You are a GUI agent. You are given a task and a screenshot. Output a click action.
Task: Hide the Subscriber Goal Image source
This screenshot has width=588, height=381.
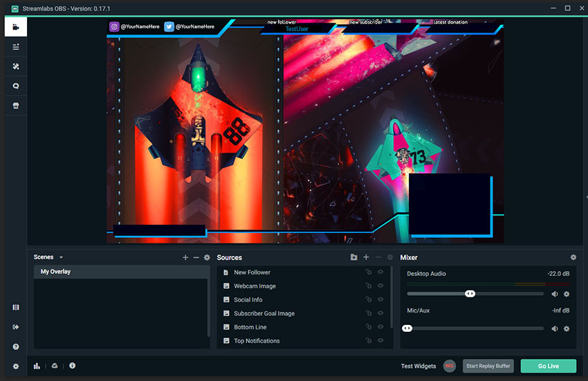(x=380, y=313)
